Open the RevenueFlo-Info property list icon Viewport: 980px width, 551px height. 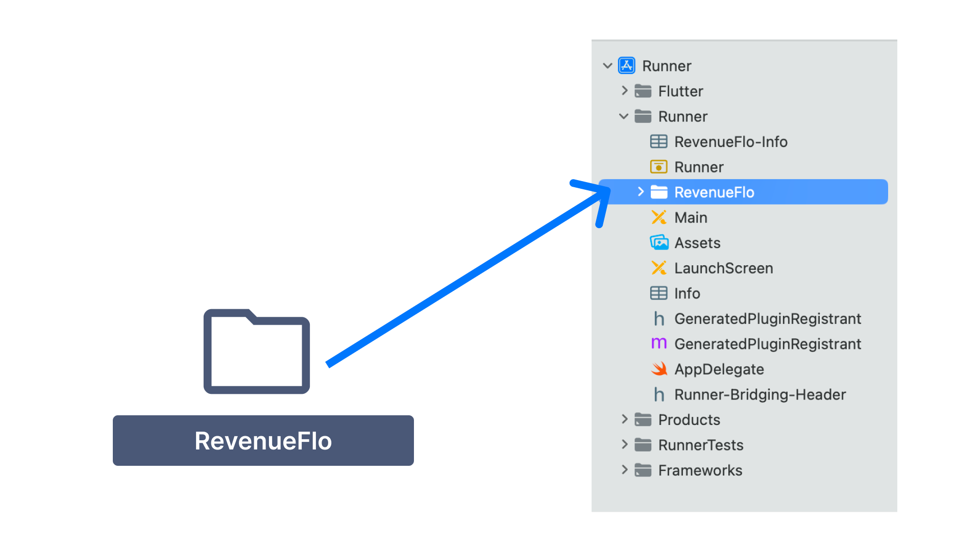(x=659, y=141)
